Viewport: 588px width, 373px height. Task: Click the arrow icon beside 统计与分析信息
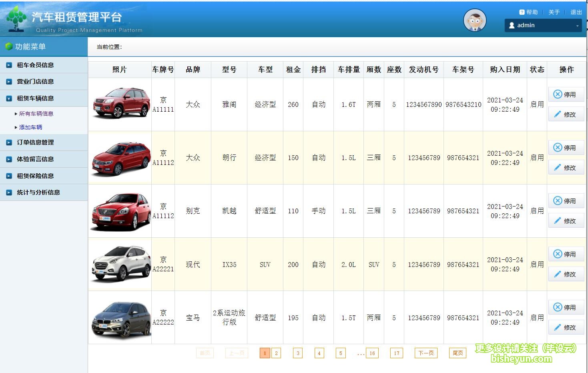(x=9, y=193)
